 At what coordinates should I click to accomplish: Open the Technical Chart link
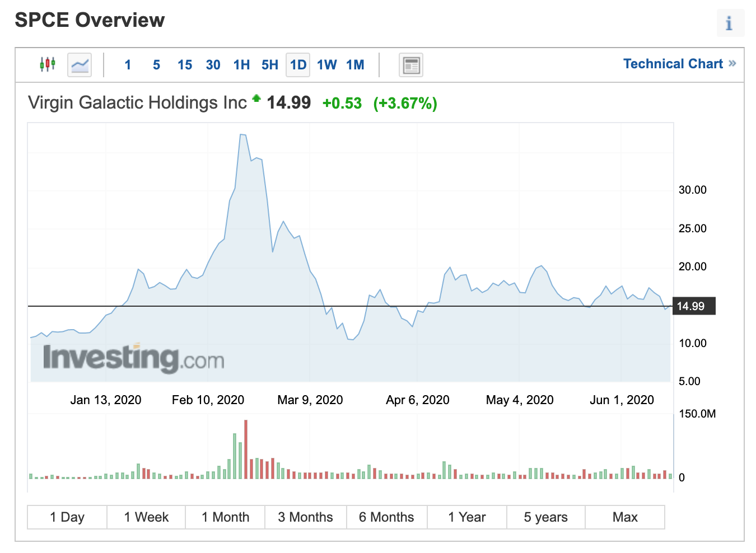(679, 64)
